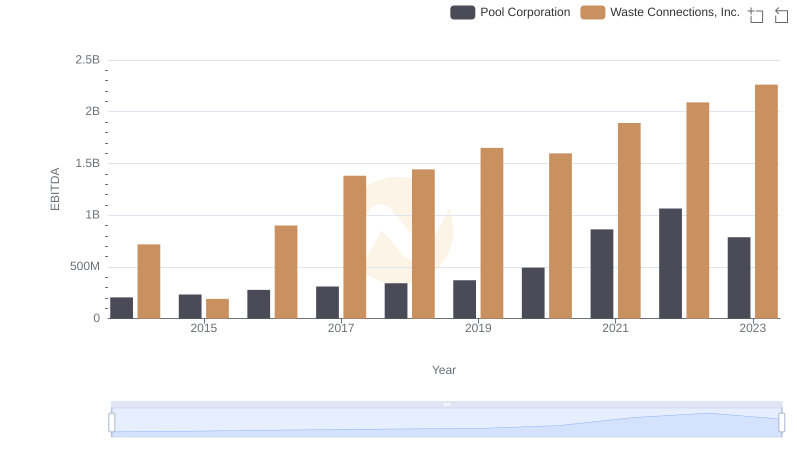
Task: Select Waste Connections 2014 bar
Action: click(x=149, y=281)
